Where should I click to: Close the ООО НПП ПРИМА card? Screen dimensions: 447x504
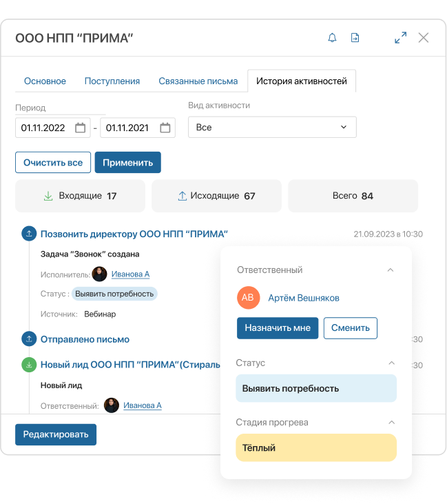(x=424, y=38)
